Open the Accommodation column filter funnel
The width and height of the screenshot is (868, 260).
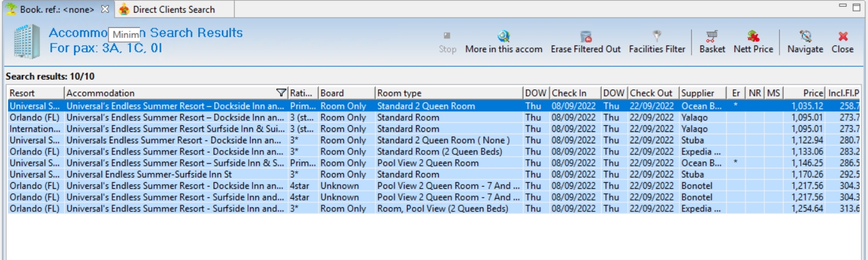[281, 93]
